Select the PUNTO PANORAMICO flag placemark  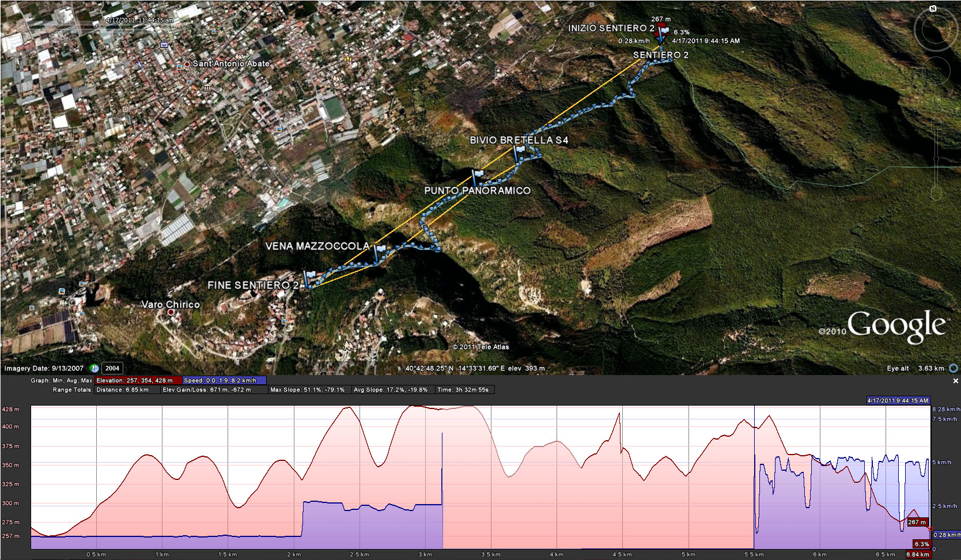[x=477, y=176]
